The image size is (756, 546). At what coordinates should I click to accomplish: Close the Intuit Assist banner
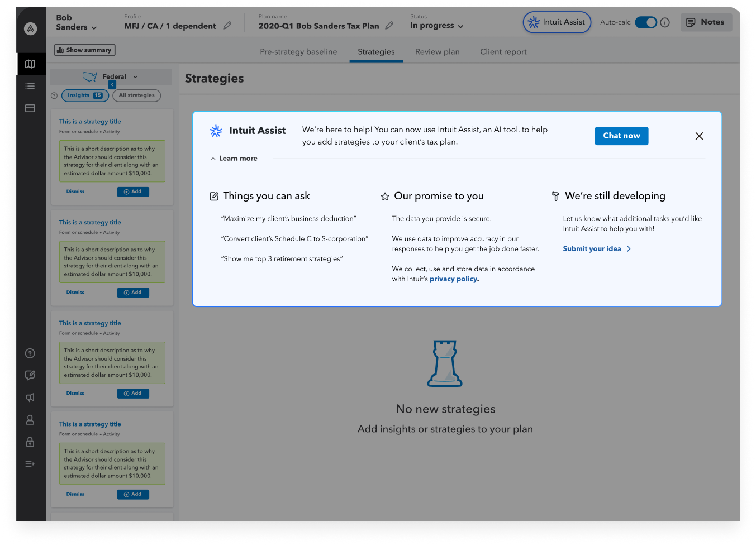(x=699, y=136)
